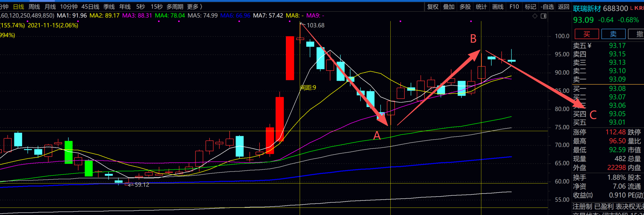The height and width of the screenshot is (215, 644).
Task: Expand the 更多 period options
Action: click(x=194, y=7)
